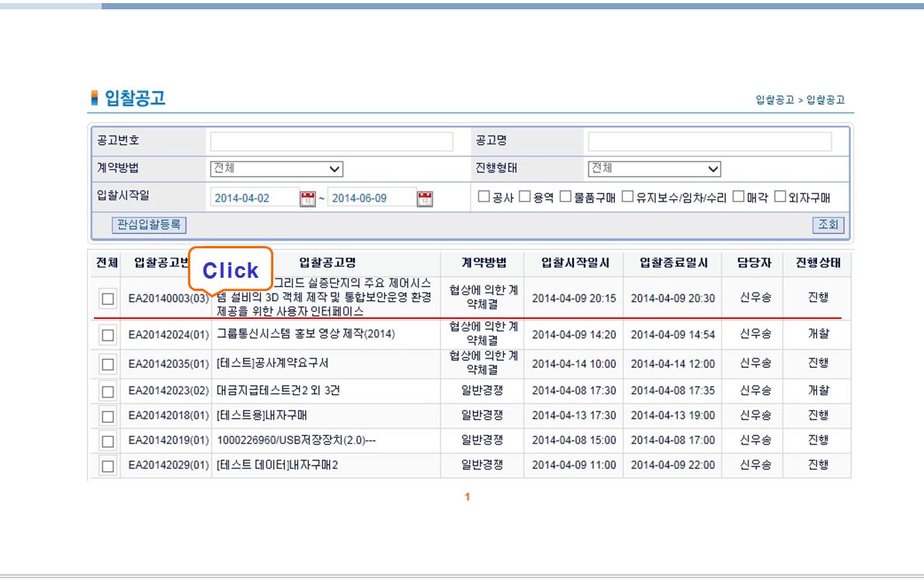Open bid titled 1000226960/USB저장장치(2.0)---

tap(297, 440)
